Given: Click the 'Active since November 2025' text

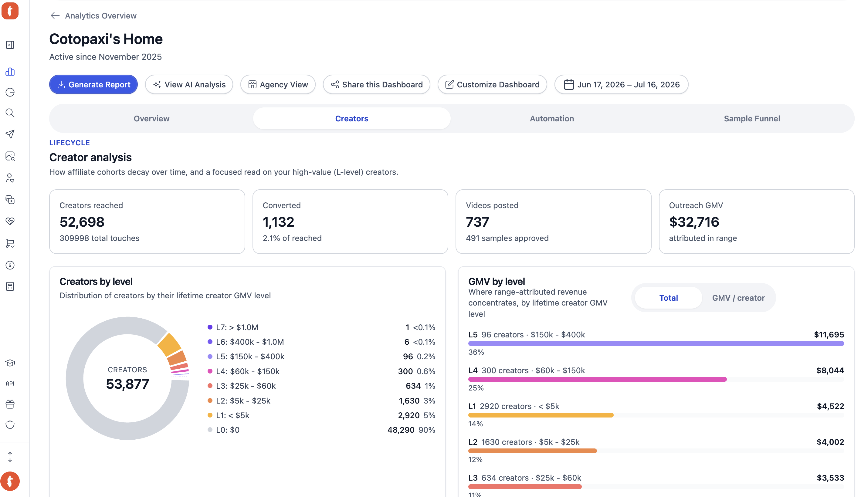Looking at the screenshot, I should click(106, 57).
